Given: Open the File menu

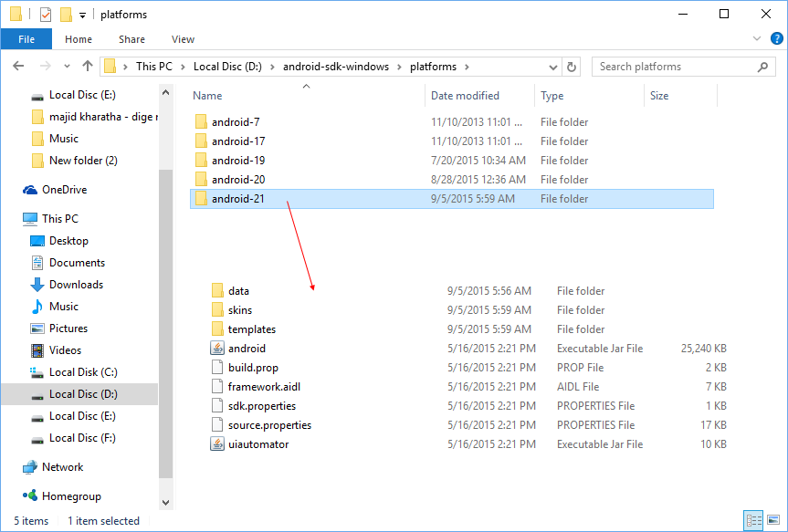Looking at the screenshot, I should pyautogui.click(x=26, y=39).
